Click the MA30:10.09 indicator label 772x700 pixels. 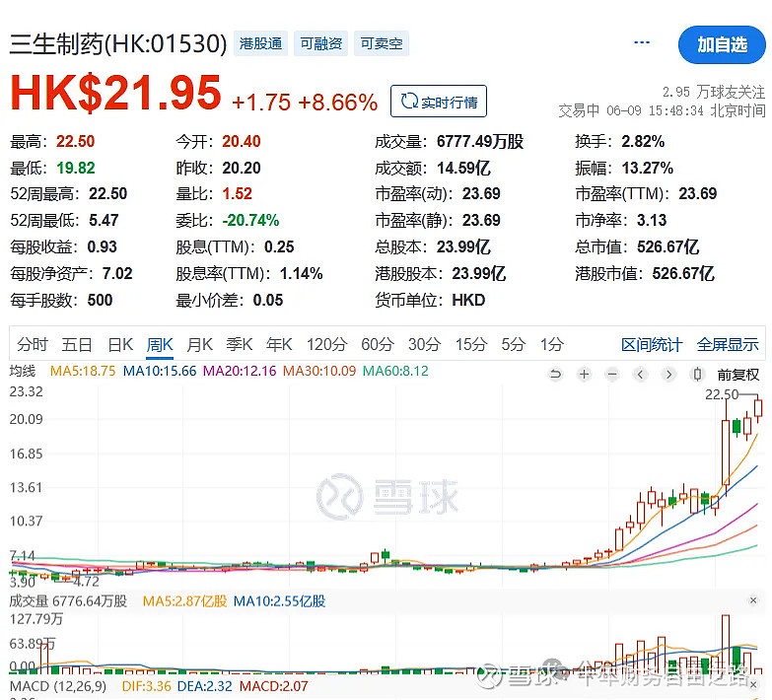pyautogui.click(x=319, y=371)
